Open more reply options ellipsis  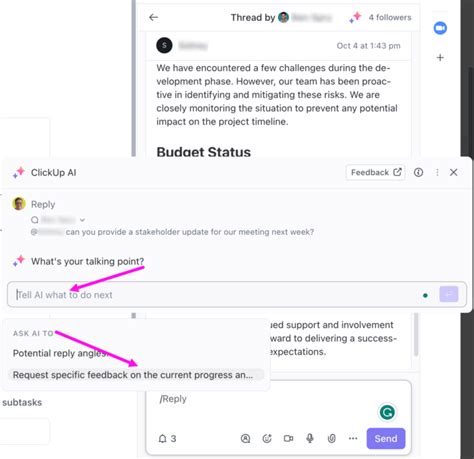pos(353,439)
